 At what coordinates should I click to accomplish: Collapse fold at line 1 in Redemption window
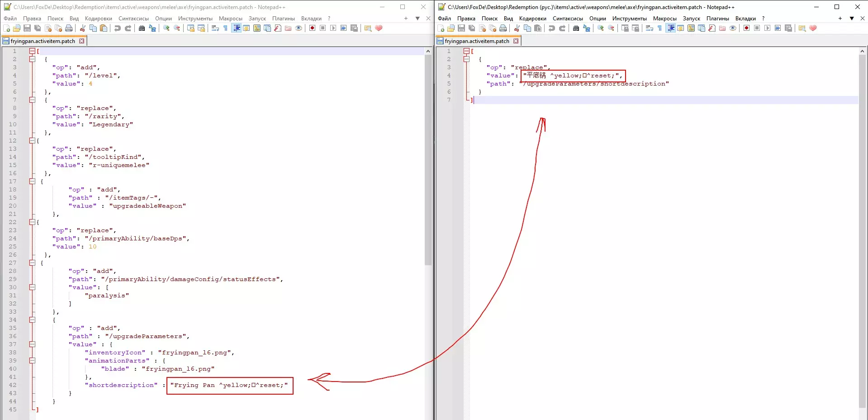(x=32, y=51)
